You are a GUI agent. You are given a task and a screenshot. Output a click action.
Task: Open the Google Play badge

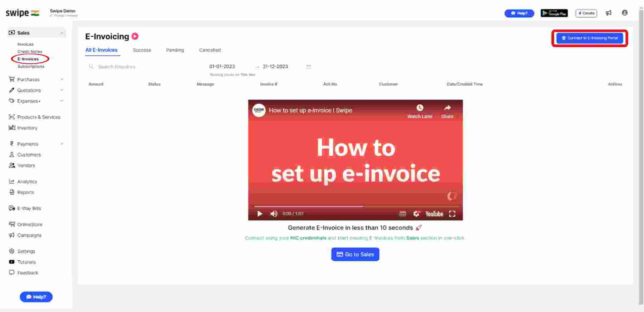(x=554, y=13)
